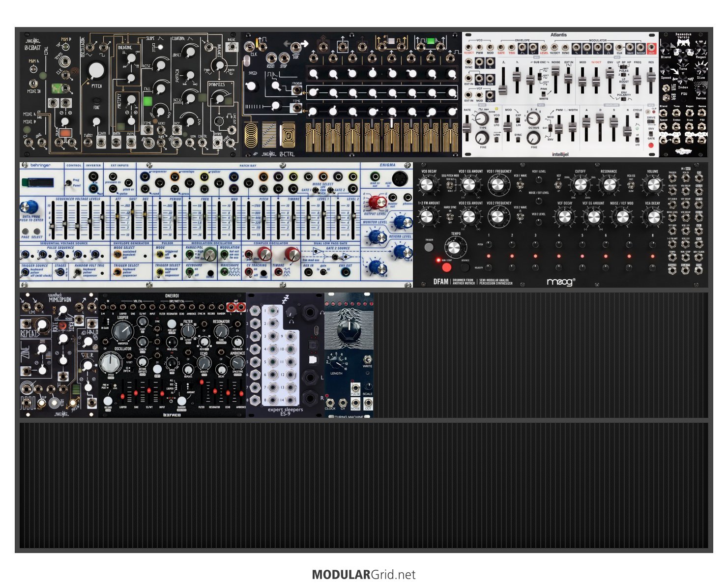728x585 pixels.
Task: Click the SELECT button on Enigma
Action: coord(37,231)
